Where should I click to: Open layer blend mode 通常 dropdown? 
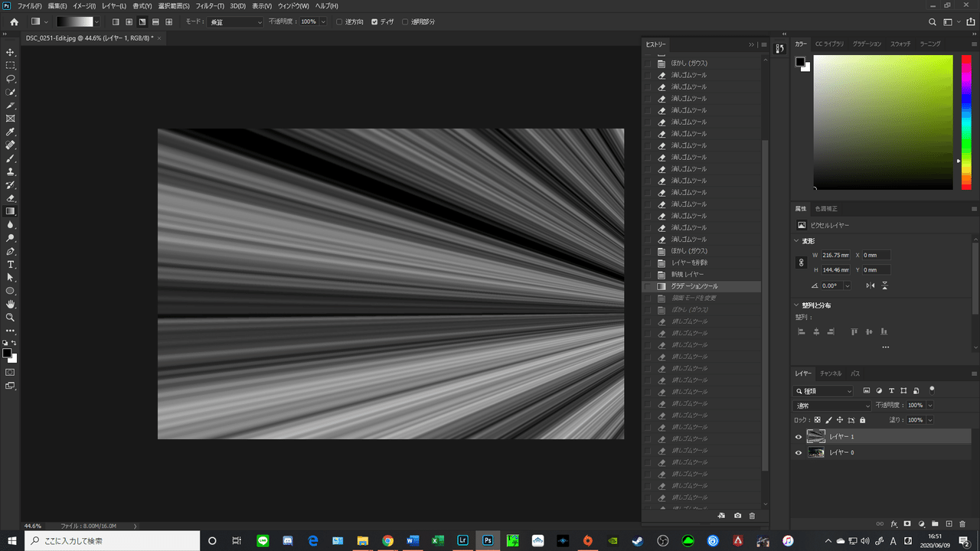tap(833, 406)
